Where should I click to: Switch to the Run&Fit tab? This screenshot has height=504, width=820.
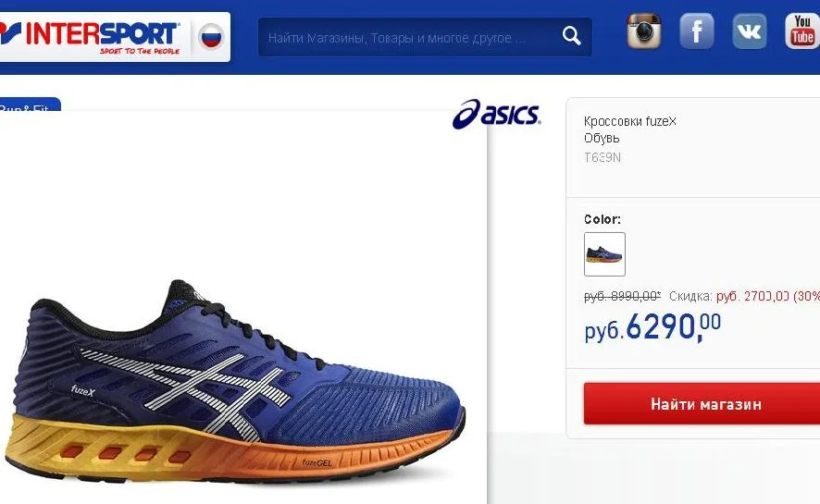pyautogui.click(x=30, y=104)
